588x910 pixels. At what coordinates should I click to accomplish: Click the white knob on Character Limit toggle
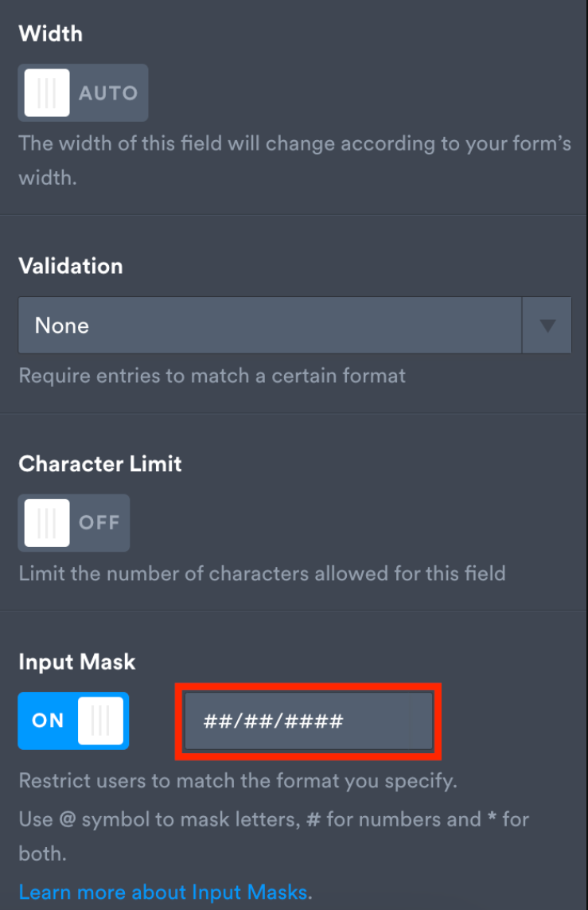tap(47, 522)
